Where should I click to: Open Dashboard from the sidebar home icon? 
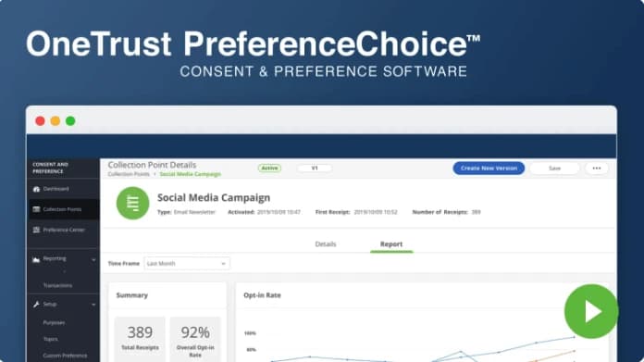click(37, 189)
